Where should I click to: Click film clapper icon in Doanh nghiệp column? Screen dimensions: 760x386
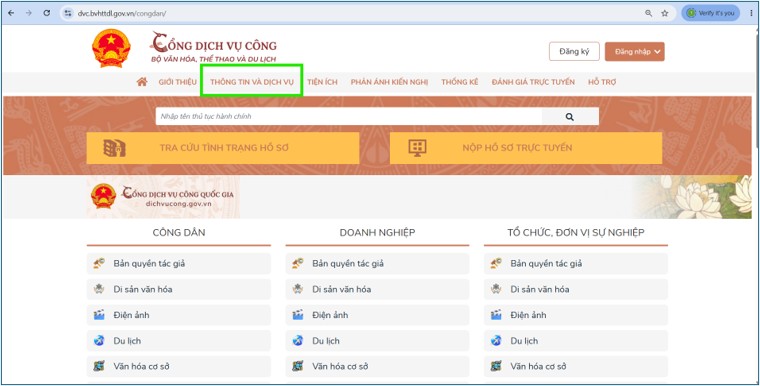pos(298,315)
